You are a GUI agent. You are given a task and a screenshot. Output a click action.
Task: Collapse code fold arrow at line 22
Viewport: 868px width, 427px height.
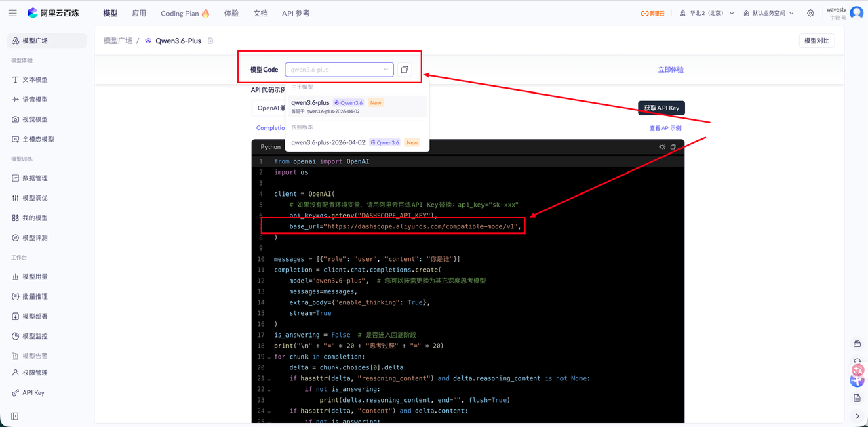coord(269,390)
